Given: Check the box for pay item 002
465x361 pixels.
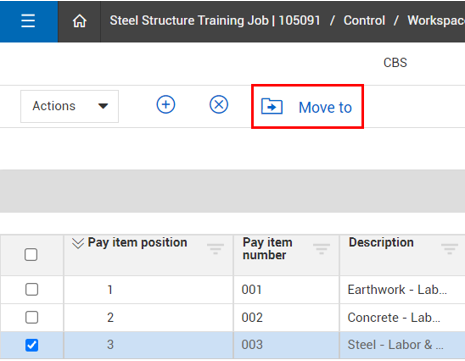Looking at the screenshot, I should pos(32,317).
